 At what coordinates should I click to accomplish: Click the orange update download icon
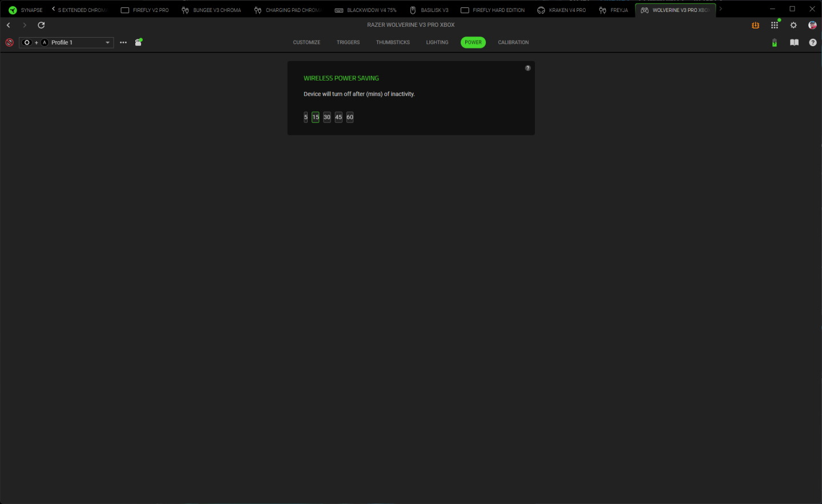[756, 25]
